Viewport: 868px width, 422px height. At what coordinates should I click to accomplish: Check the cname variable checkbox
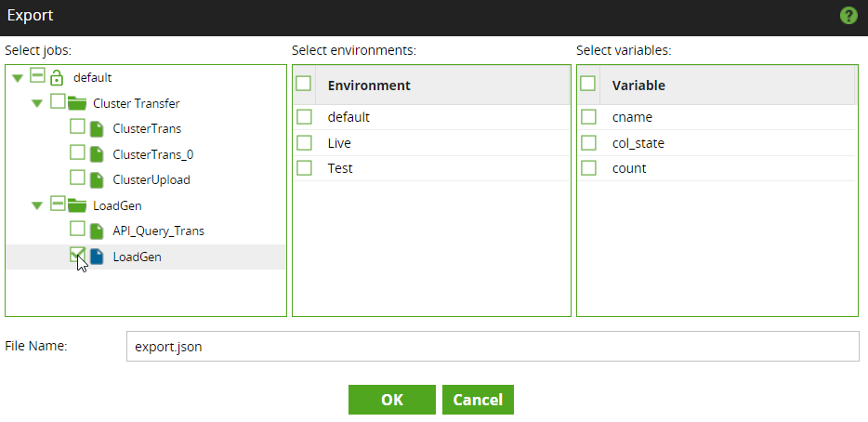coord(588,117)
